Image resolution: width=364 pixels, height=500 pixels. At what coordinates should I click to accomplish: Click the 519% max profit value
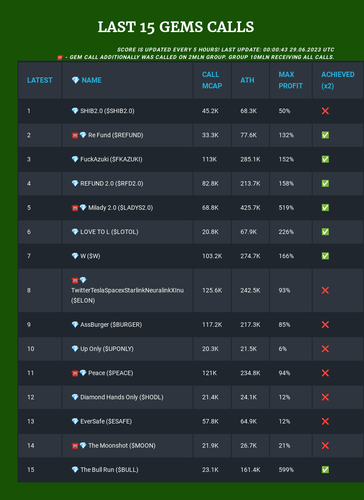(286, 208)
